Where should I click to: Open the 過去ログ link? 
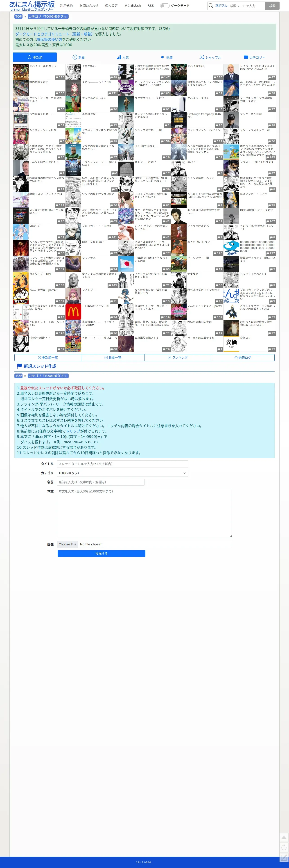tap(242, 358)
